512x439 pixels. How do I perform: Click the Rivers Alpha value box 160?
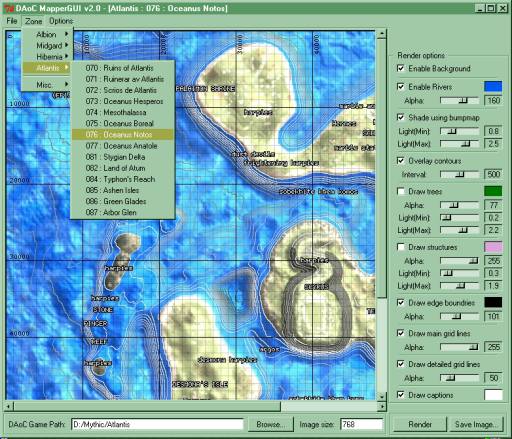tap(493, 100)
